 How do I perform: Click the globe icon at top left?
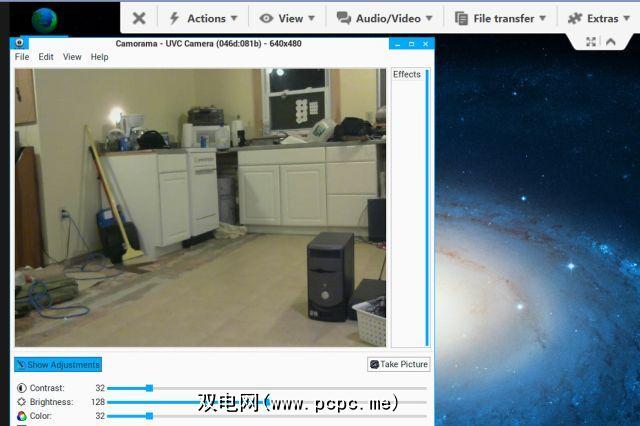tap(44, 20)
